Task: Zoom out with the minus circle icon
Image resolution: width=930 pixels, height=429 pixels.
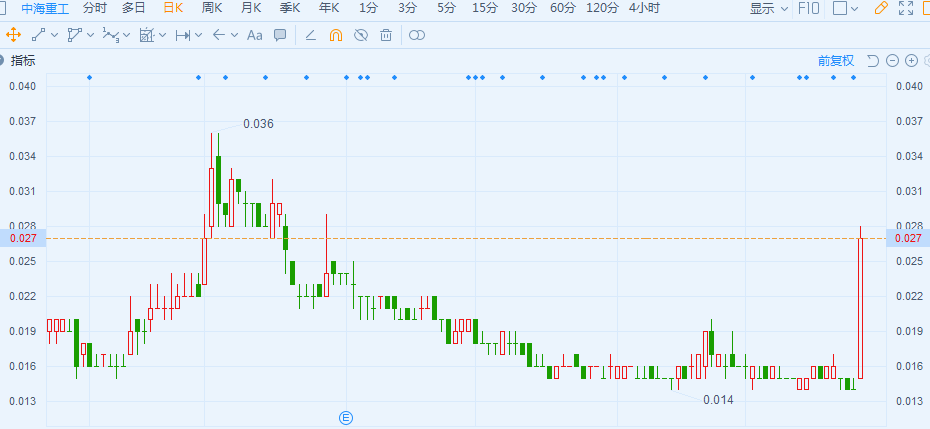Action: click(x=892, y=61)
